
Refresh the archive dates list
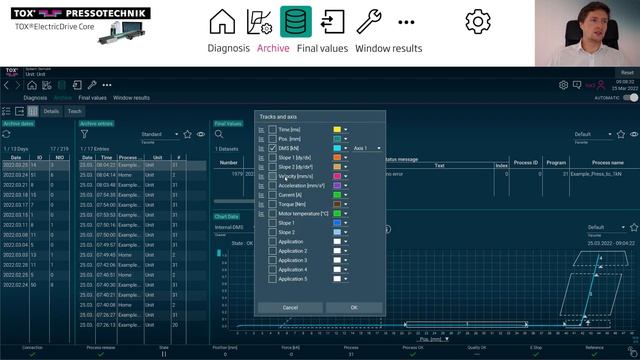(x=6, y=134)
